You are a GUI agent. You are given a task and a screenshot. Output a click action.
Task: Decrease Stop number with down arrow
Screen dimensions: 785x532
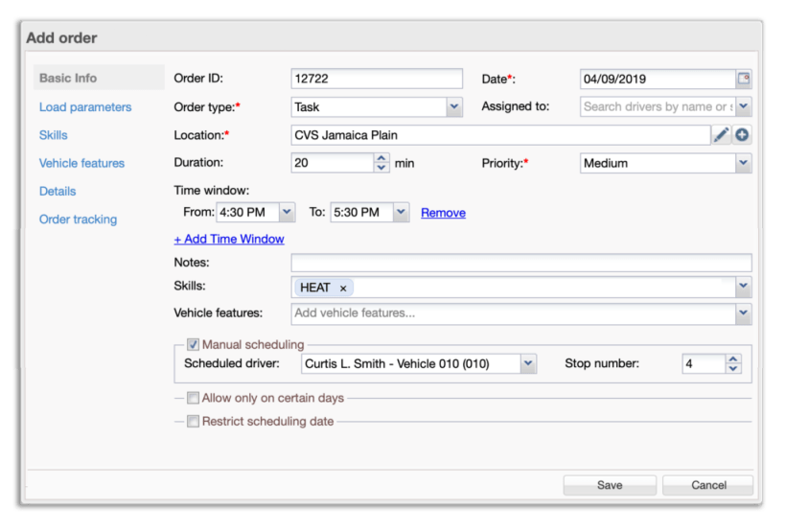(x=733, y=368)
